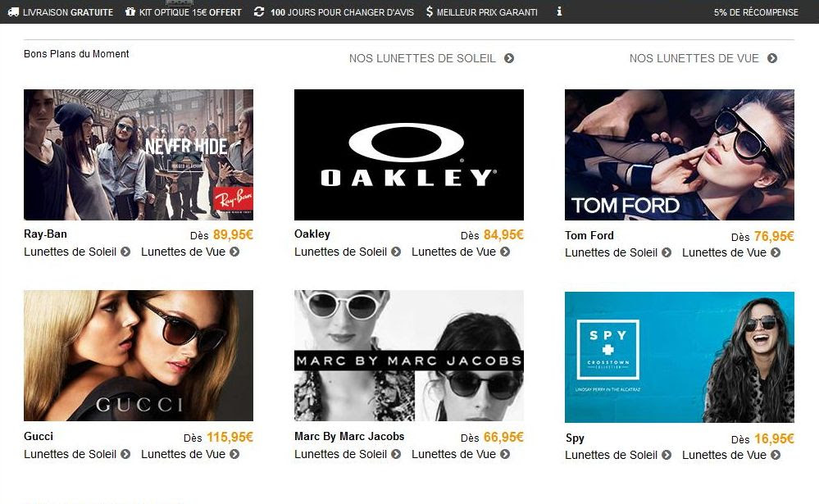The image size is (819, 504).
Task: Click Oakley Lunettes de Vue arrow icon
Action: click(x=504, y=252)
